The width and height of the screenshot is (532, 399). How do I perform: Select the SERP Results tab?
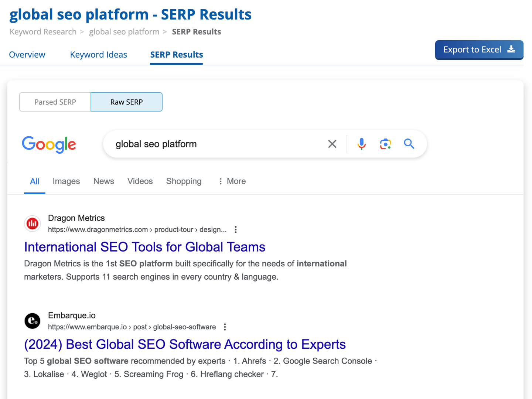pyautogui.click(x=177, y=55)
